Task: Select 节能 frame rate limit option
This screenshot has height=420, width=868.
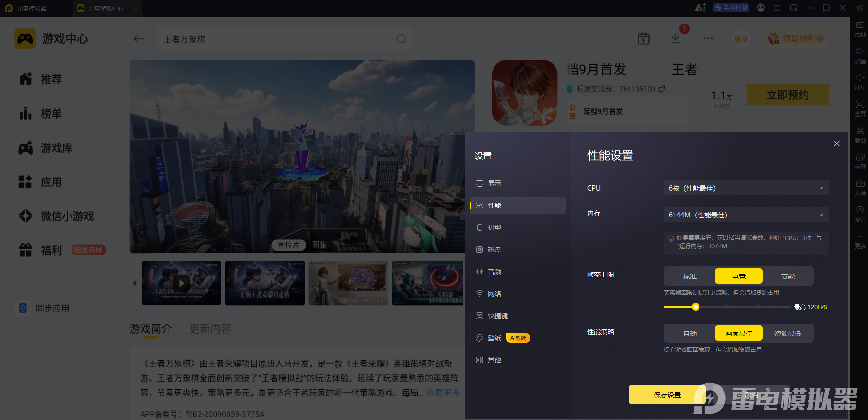Action: tap(788, 276)
